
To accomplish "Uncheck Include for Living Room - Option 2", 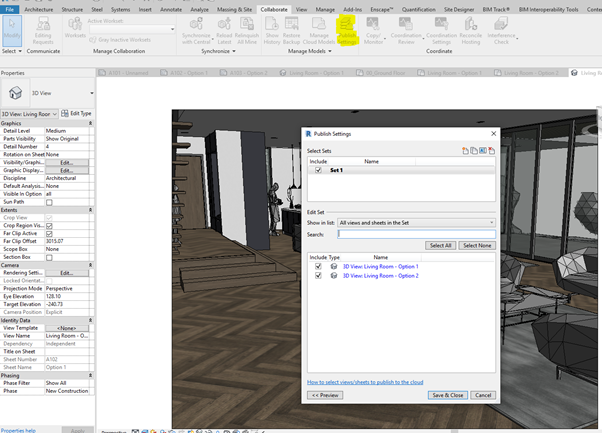I will coord(318,276).
